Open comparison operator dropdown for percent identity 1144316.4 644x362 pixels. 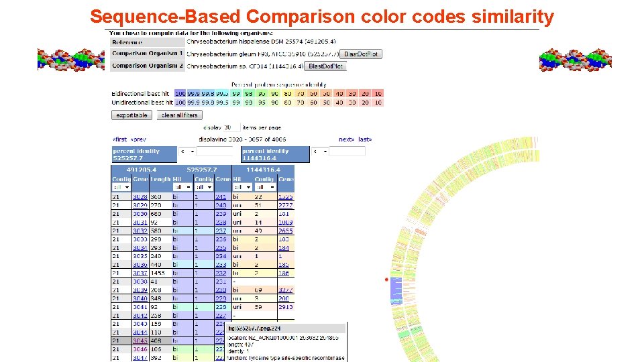(320, 152)
